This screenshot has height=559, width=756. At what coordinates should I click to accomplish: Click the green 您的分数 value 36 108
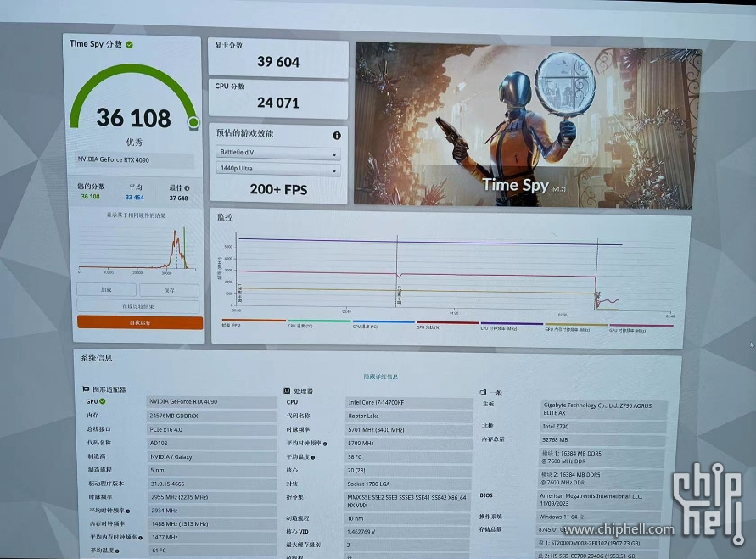pos(90,197)
